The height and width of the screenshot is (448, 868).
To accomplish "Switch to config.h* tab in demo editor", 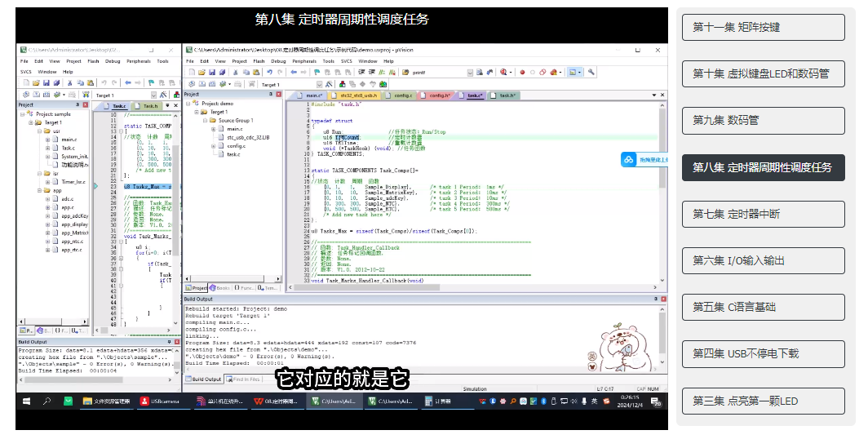I will point(436,95).
